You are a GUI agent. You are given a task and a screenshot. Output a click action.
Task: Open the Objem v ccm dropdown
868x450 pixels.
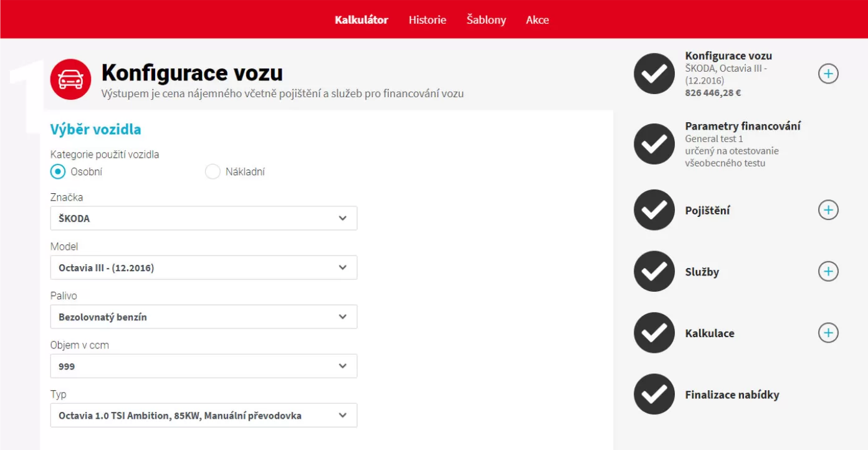point(204,366)
